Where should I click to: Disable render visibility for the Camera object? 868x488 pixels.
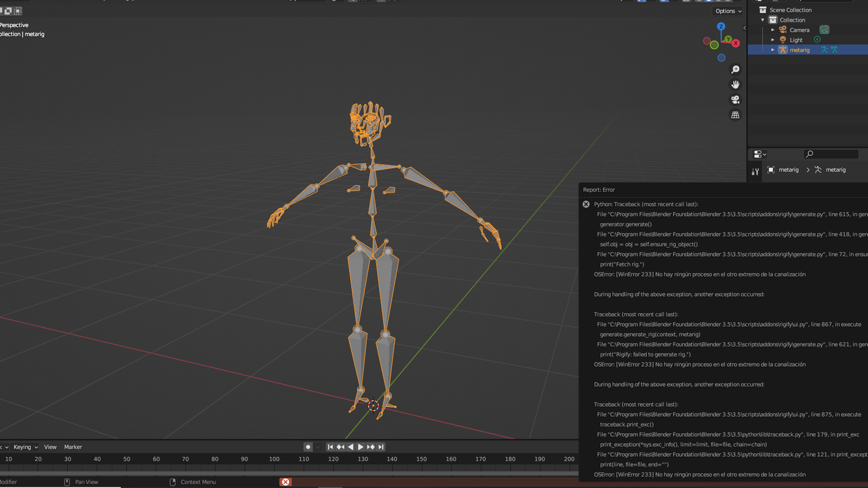(824, 30)
